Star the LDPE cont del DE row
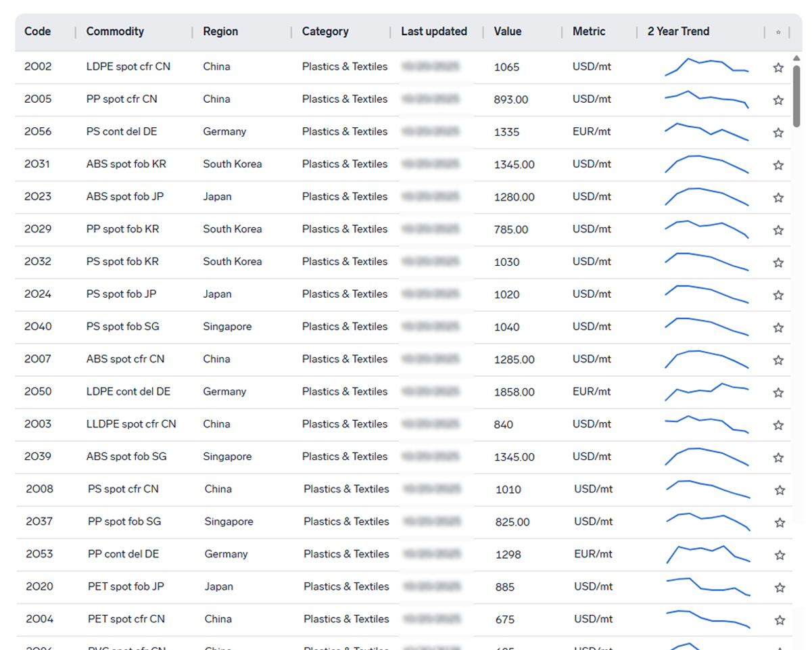The width and height of the screenshot is (812, 650). click(778, 392)
